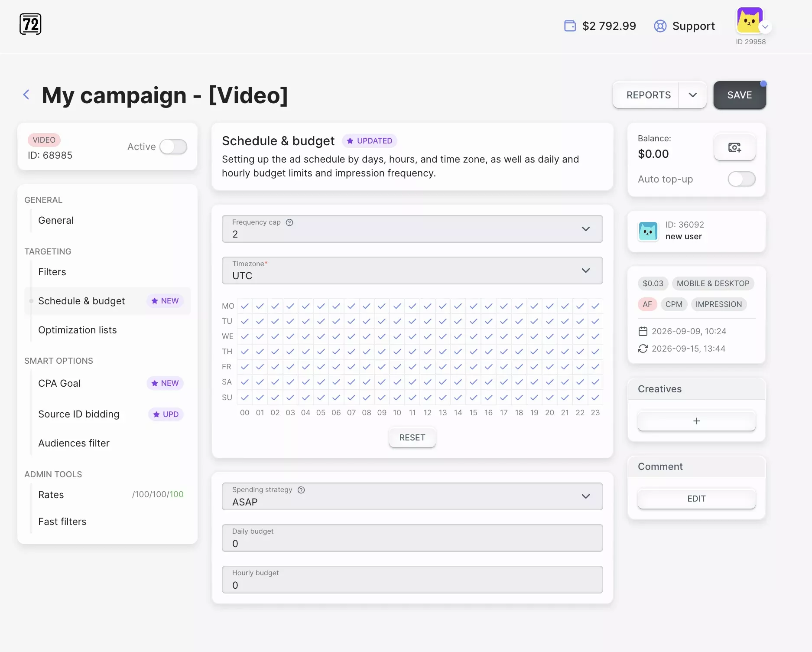812x652 pixels.
Task: Click the add funds money icon button
Action: click(x=734, y=147)
